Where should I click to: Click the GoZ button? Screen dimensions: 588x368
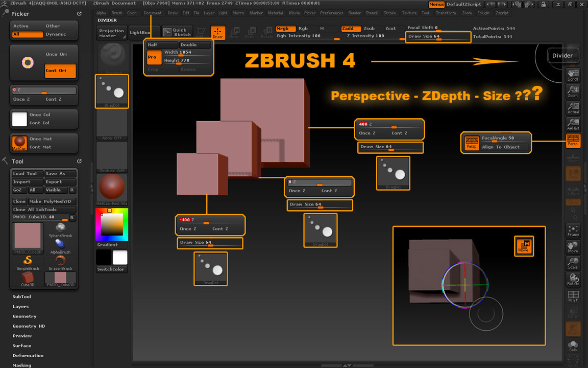coord(19,190)
